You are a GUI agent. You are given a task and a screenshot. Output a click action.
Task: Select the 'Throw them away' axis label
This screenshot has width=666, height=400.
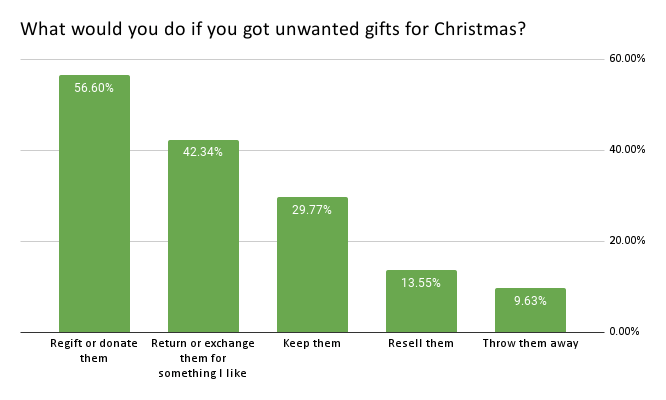pos(530,344)
